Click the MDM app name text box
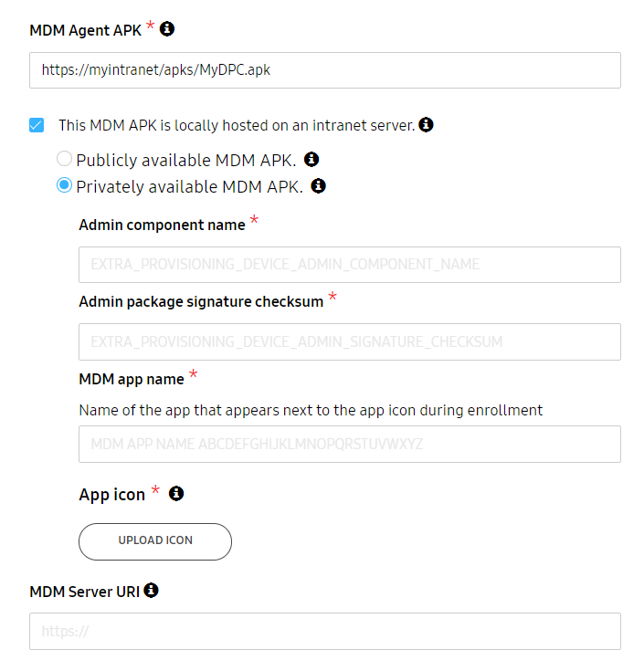The height and width of the screenshot is (671, 644). pos(349,444)
